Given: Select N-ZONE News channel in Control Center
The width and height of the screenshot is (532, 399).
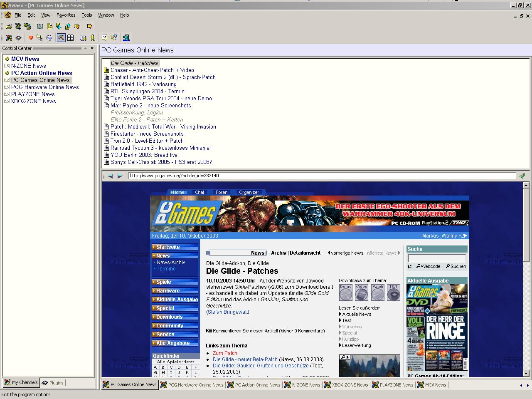Looking at the screenshot, I should pos(28,66).
